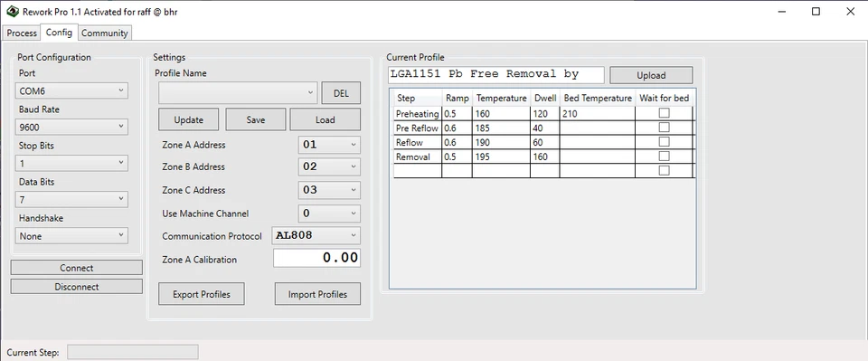
Task: Click Export Profiles button
Action: click(x=202, y=294)
